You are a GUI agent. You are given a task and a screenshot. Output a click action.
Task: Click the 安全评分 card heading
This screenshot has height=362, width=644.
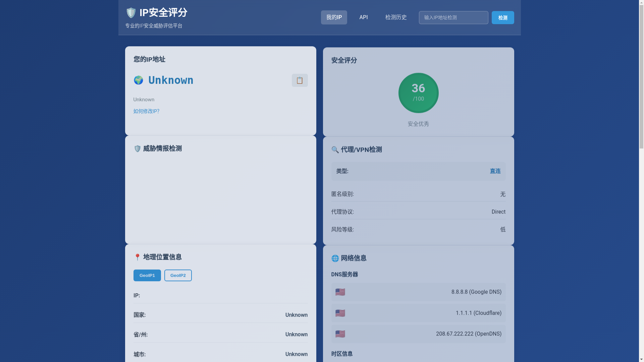coord(344,60)
